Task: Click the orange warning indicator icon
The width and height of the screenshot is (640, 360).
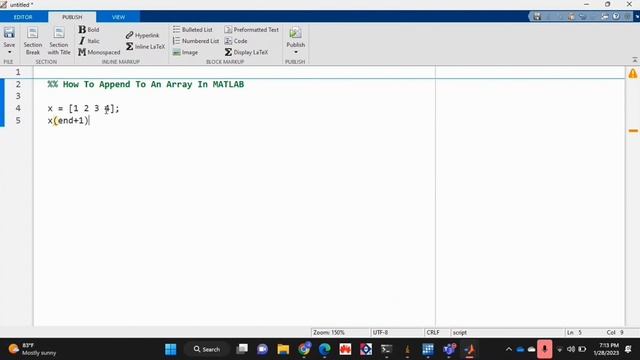Action: pos(633,73)
